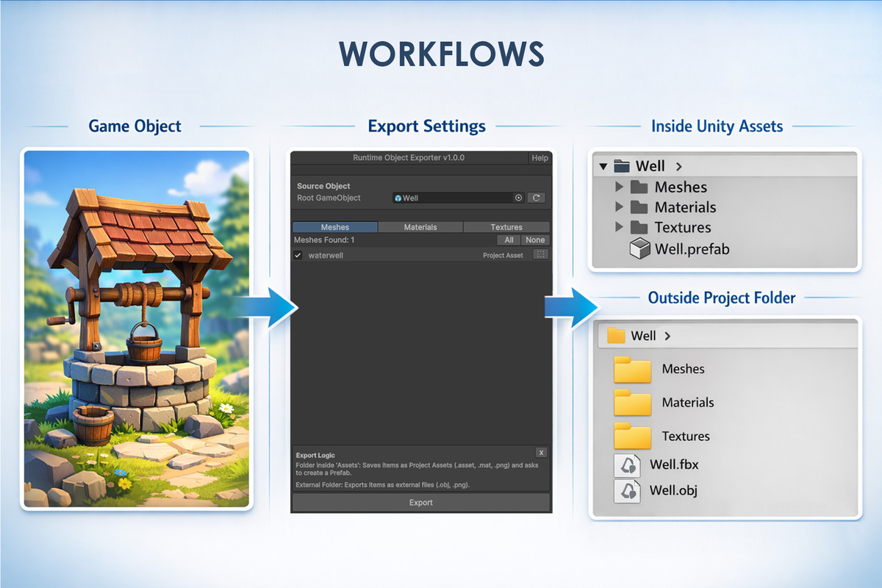Open the object picker target icon

click(517, 198)
